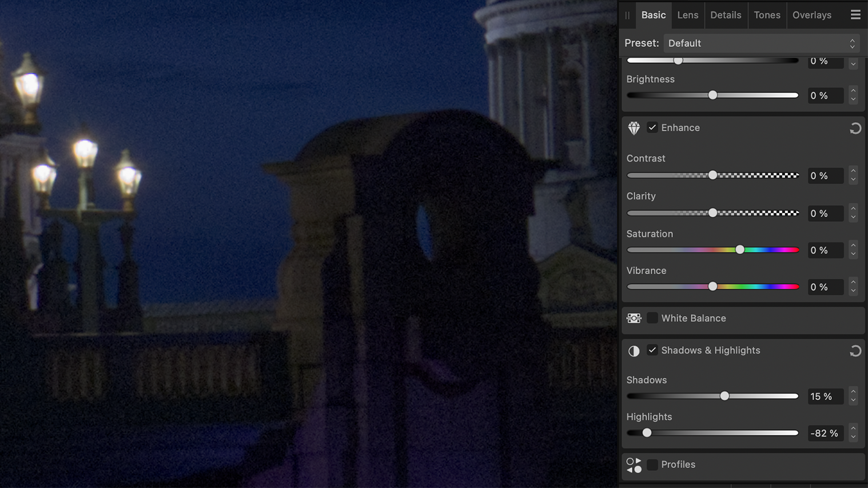Enable the Profiles checkbox

tap(652, 464)
